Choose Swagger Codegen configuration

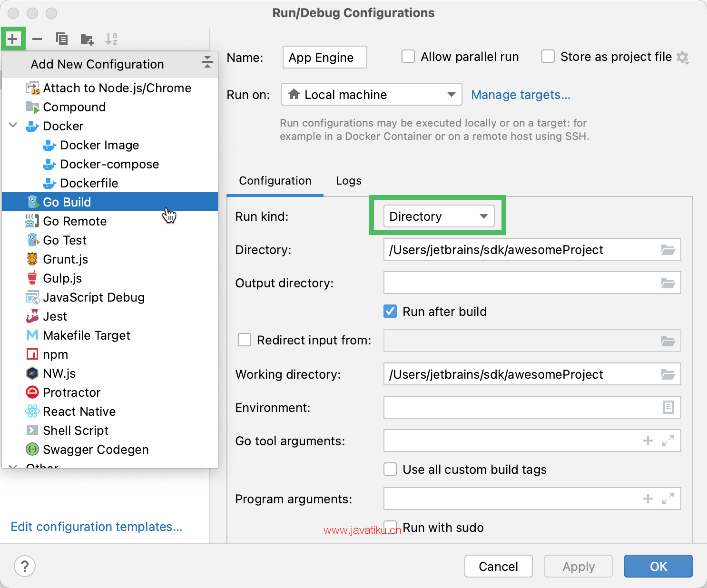pos(110,450)
